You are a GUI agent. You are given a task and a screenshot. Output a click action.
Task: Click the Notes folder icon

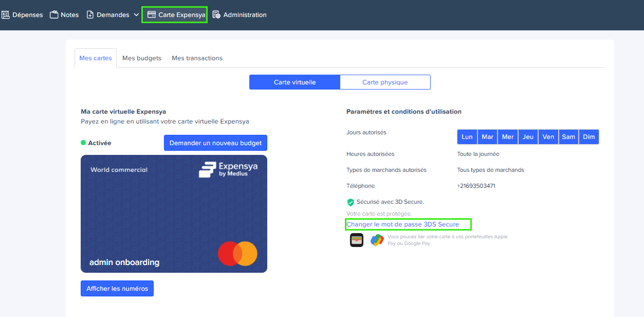(x=54, y=15)
